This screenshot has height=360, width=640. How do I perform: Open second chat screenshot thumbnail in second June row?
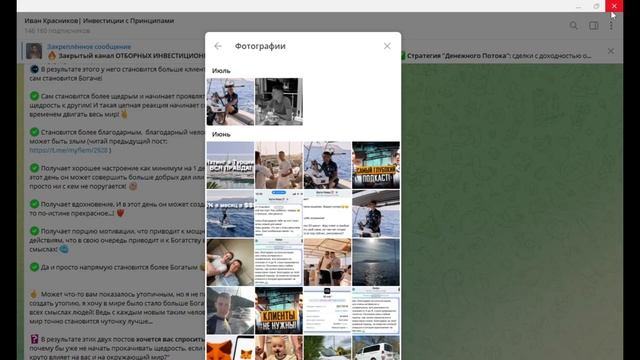[327, 213]
